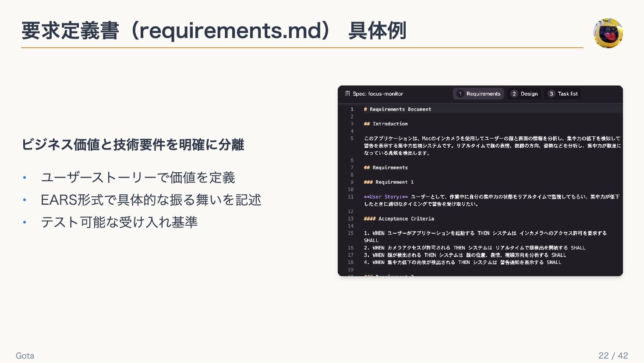This screenshot has height=363, width=644.
Task: Click the '## Introduction' line
Action: click(x=386, y=124)
